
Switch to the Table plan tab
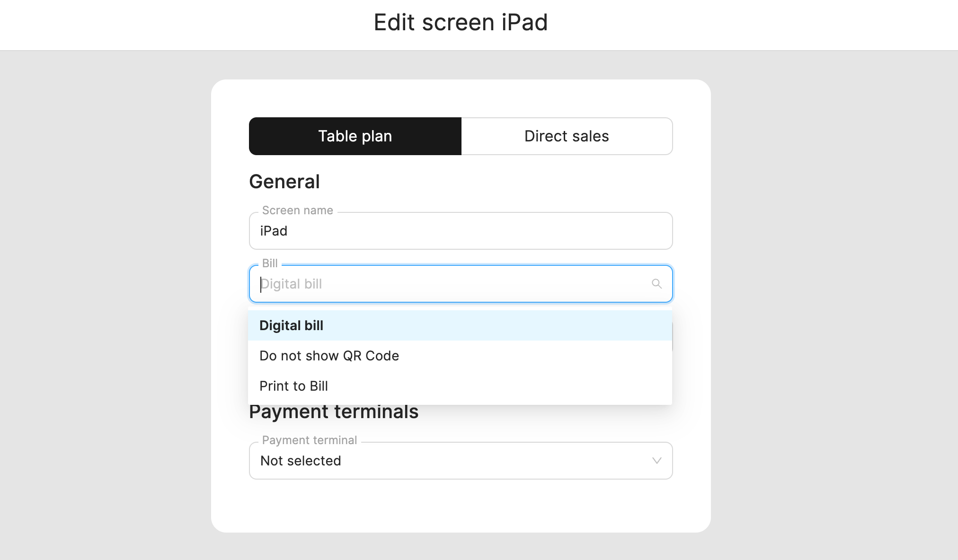(355, 136)
